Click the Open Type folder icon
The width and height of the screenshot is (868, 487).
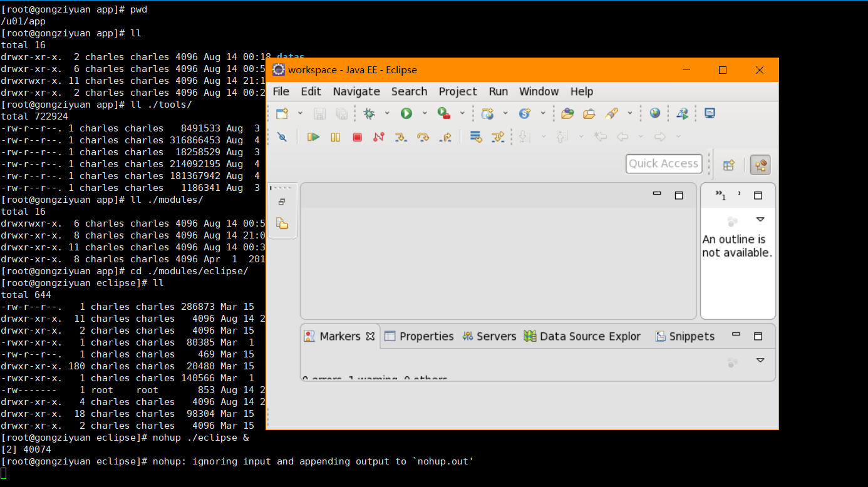point(567,113)
